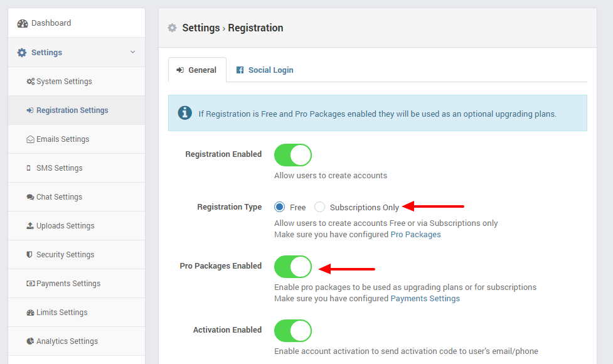Toggle the Registration Enabled switch

pyautogui.click(x=293, y=155)
